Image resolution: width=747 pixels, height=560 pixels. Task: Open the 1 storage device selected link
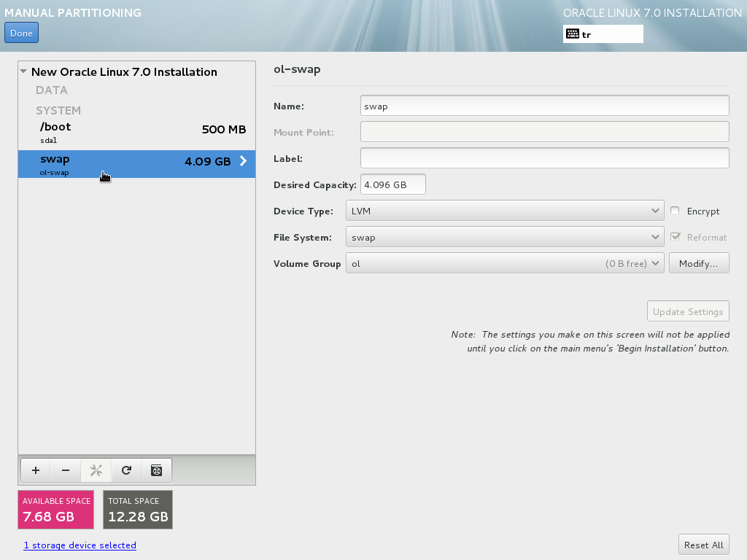80,545
